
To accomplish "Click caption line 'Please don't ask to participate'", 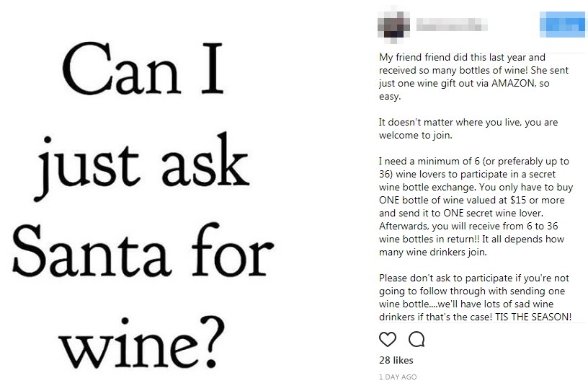I will tap(473, 278).
